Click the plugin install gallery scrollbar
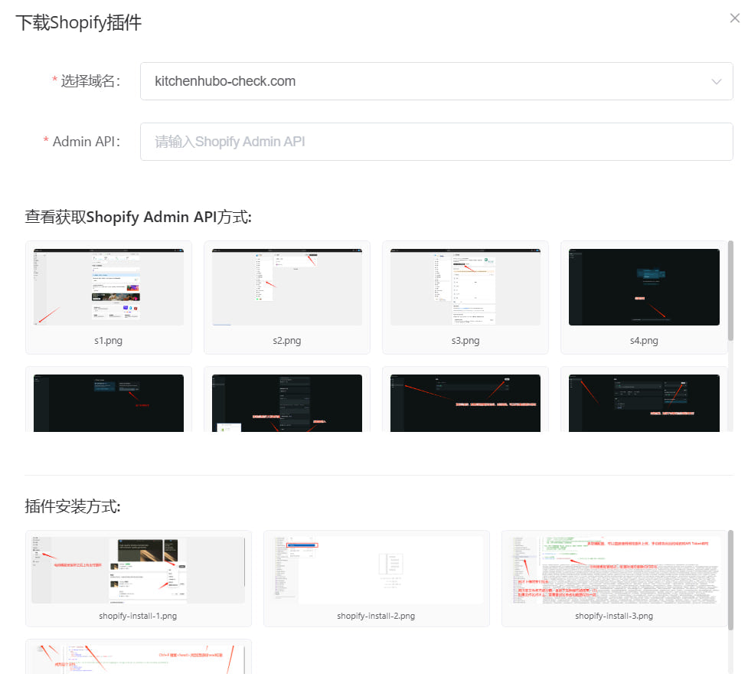 [x=730, y=580]
